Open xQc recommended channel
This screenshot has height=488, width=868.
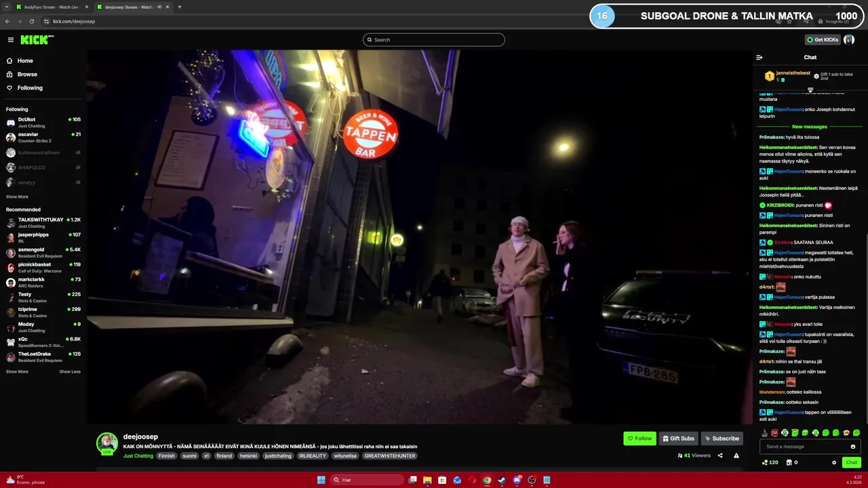43,342
